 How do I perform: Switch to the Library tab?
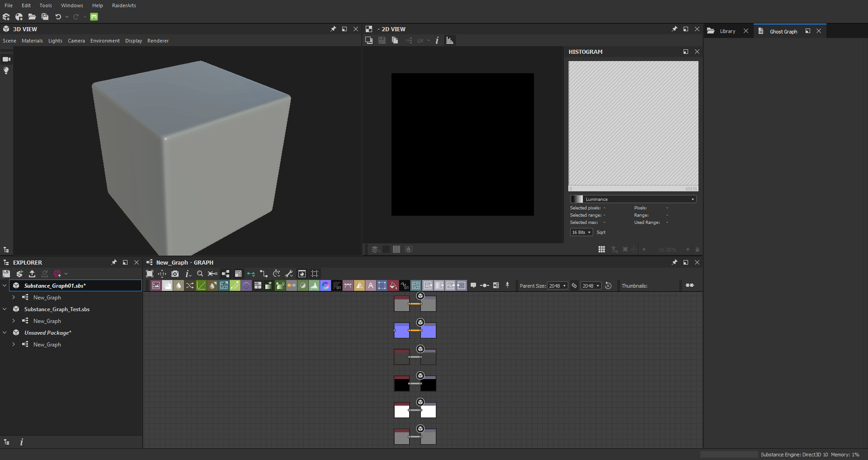click(x=727, y=31)
